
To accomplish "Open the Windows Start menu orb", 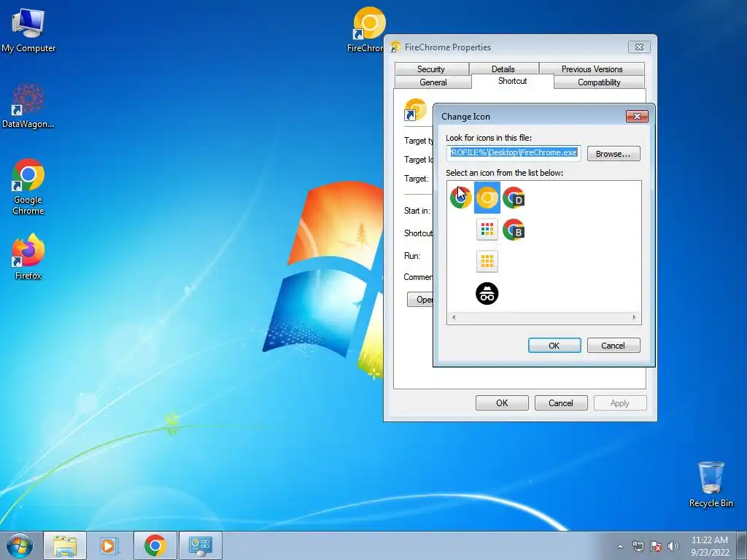I will [x=20, y=545].
